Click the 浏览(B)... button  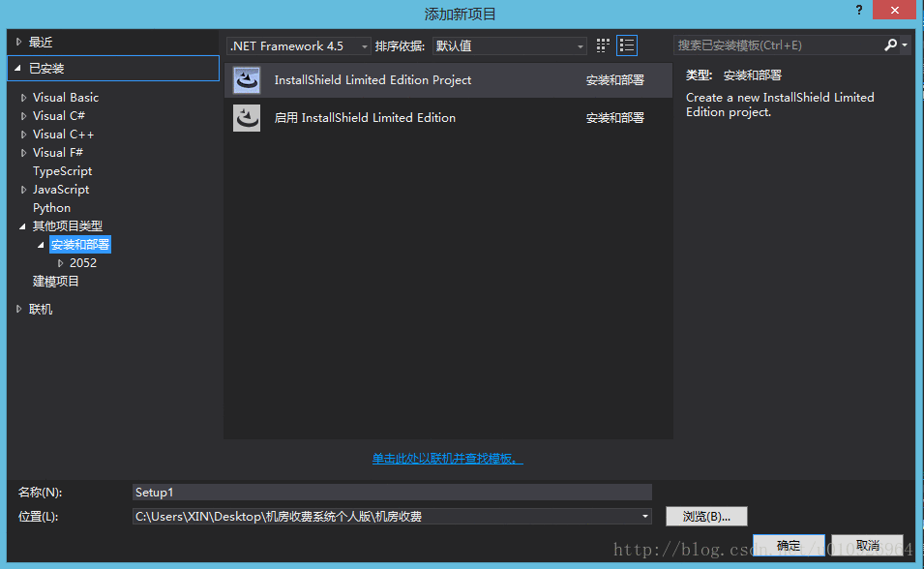pos(706,517)
